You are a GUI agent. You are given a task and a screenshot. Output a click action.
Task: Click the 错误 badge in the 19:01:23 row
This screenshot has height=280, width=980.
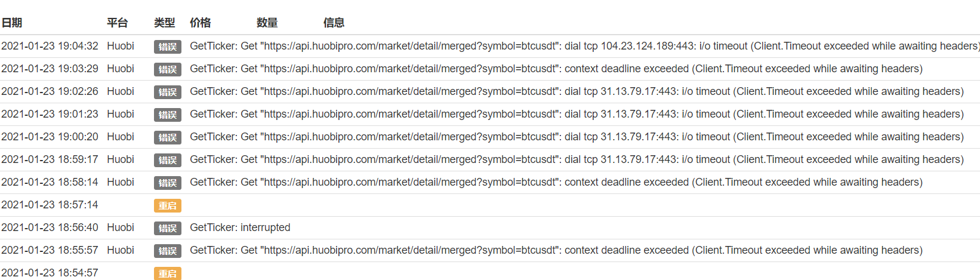[168, 115]
